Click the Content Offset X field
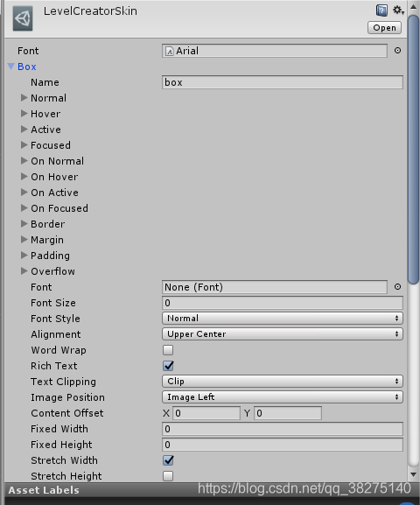The width and height of the screenshot is (420, 505). click(x=206, y=413)
